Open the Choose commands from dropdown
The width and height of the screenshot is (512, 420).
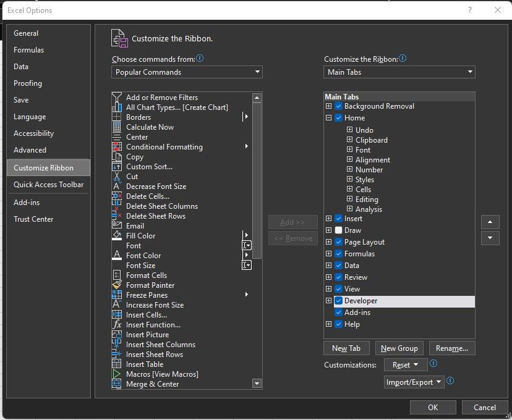(x=187, y=72)
